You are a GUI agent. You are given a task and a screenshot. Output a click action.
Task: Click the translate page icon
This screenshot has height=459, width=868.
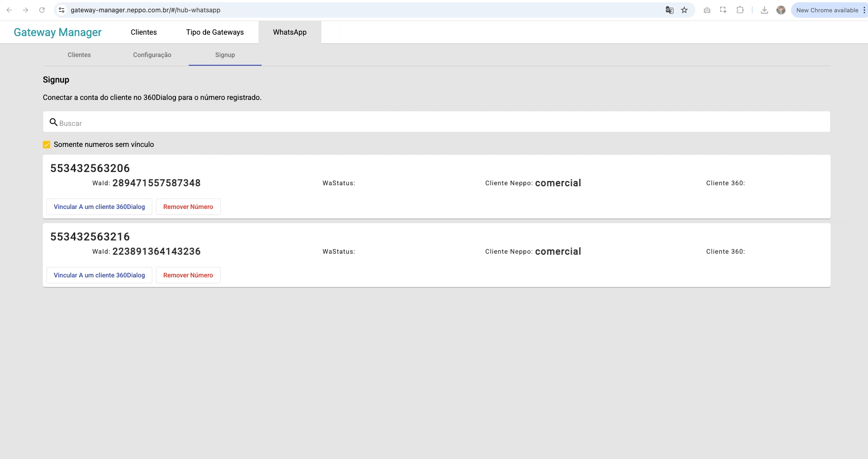(669, 10)
